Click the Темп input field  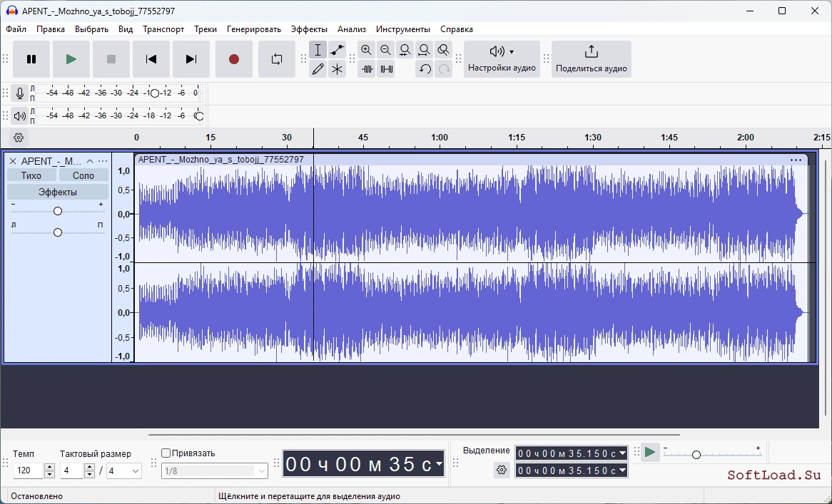(x=28, y=470)
